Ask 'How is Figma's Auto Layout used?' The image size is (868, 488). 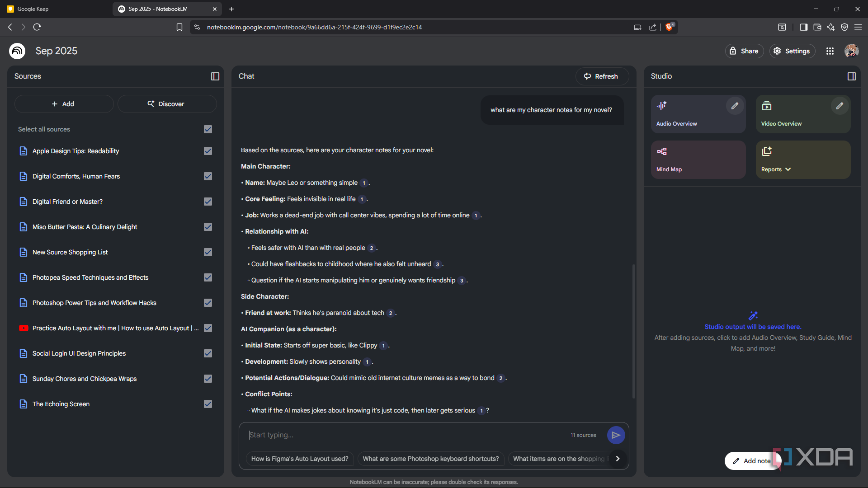click(x=300, y=459)
